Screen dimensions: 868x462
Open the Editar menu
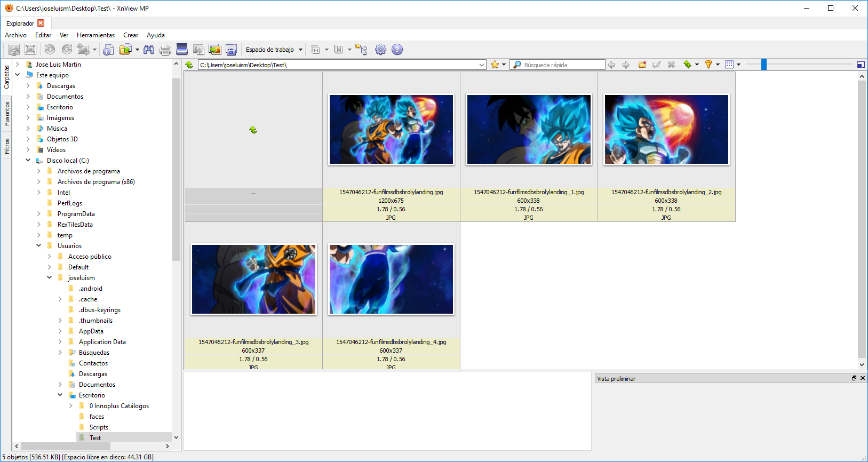pyautogui.click(x=43, y=35)
